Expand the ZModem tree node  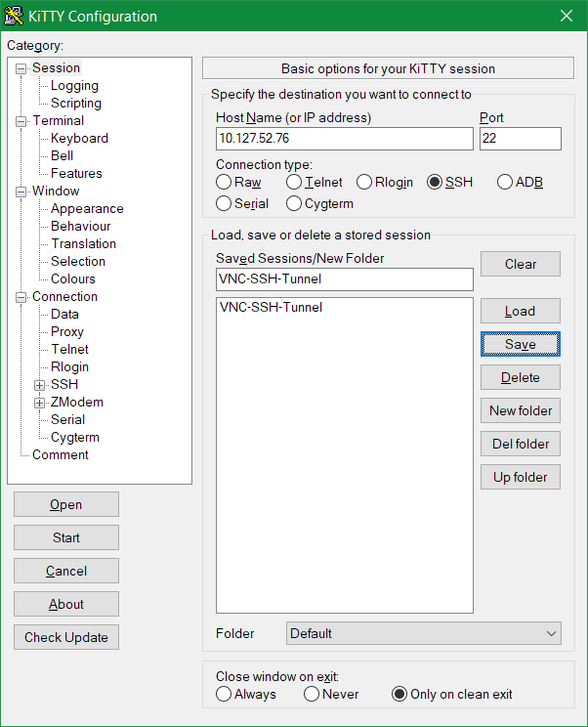coord(40,403)
